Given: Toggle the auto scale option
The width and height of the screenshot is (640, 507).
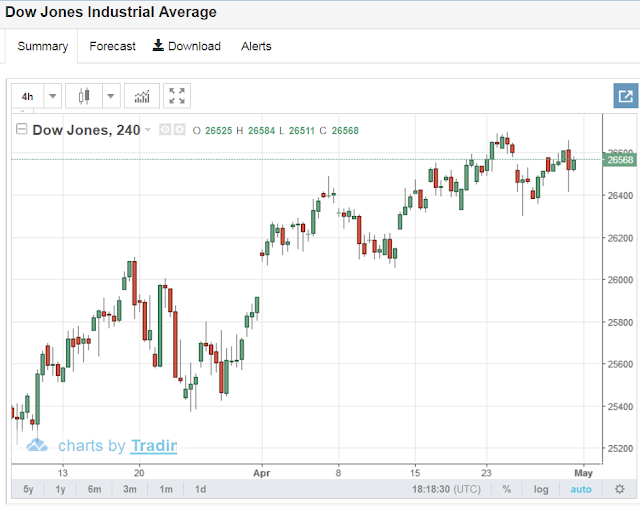Looking at the screenshot, I should (x=581, y=489).
